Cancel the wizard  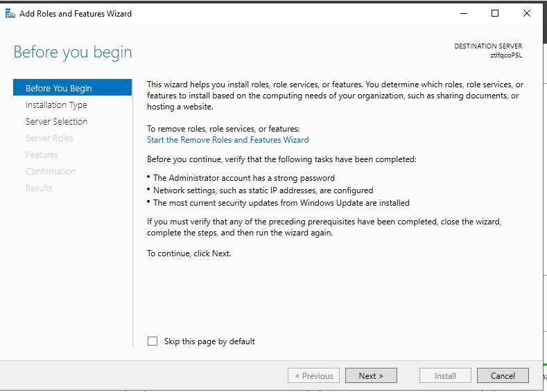click(503, 376)
